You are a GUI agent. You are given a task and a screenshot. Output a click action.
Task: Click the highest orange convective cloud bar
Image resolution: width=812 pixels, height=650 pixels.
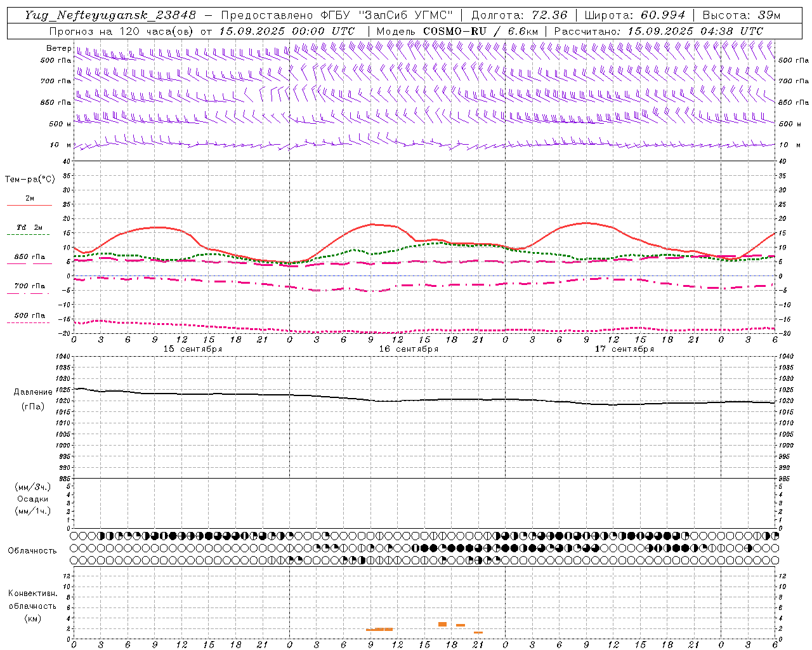tap(442, 625)
